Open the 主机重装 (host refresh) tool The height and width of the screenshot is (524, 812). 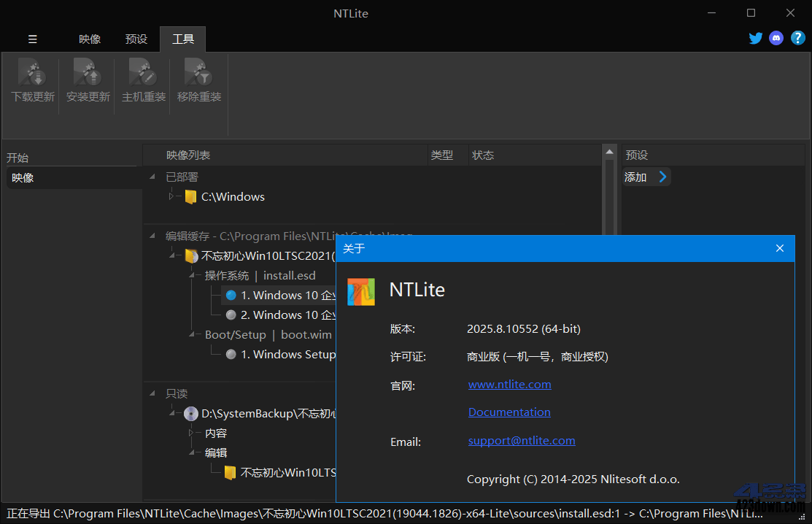pyautogui.click(x=142, y=80)
